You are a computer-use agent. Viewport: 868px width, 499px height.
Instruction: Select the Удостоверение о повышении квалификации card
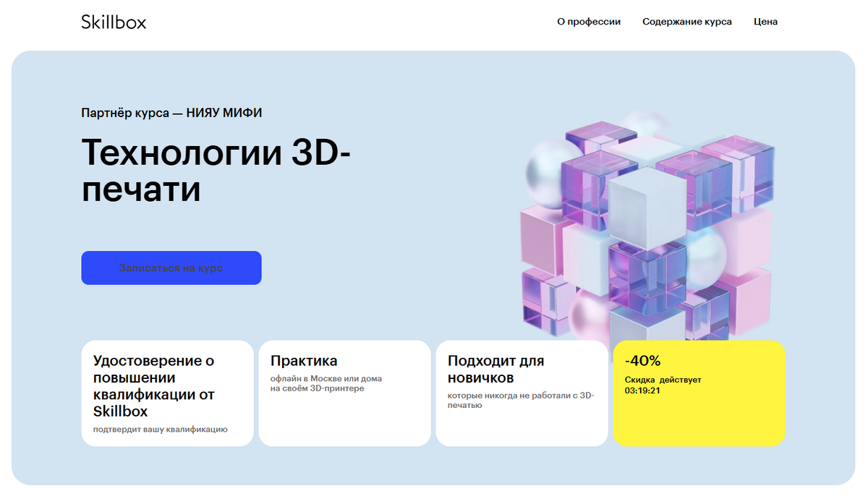click(167, 393)
